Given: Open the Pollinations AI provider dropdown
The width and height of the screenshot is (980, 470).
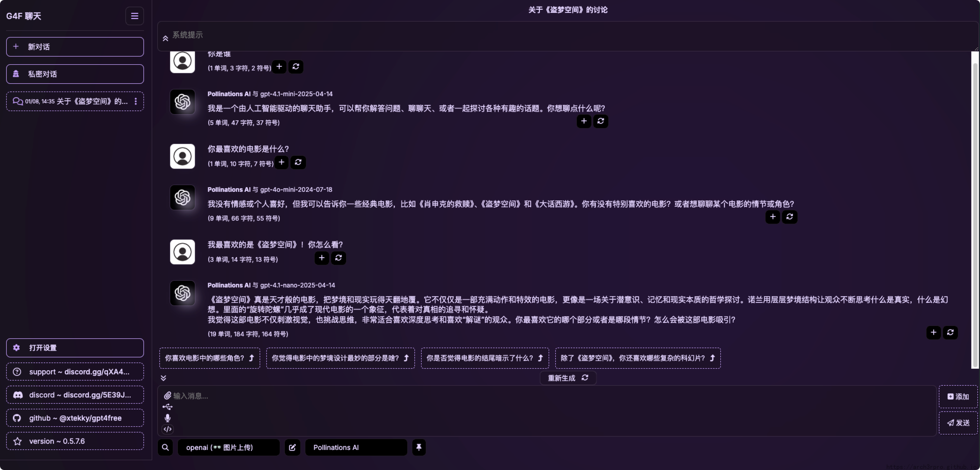Looking at the screenshot, I should (x=356, y=447).
